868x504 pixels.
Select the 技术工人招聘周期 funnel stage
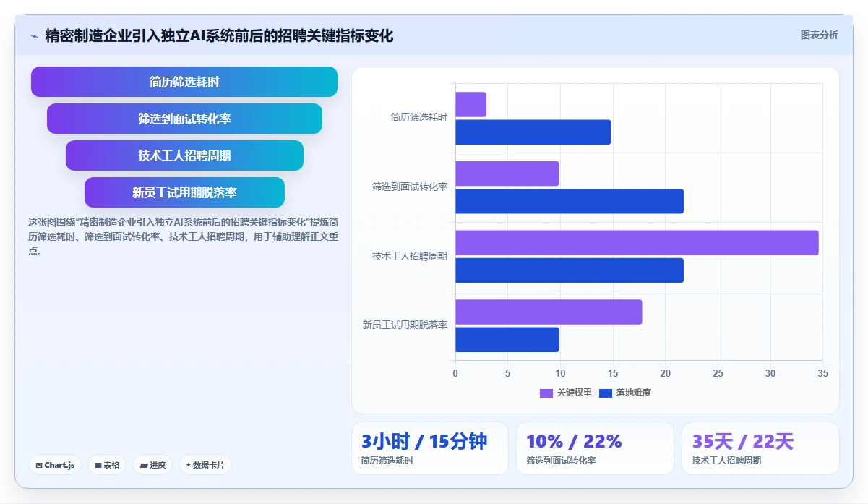click(x=184, y=155)
